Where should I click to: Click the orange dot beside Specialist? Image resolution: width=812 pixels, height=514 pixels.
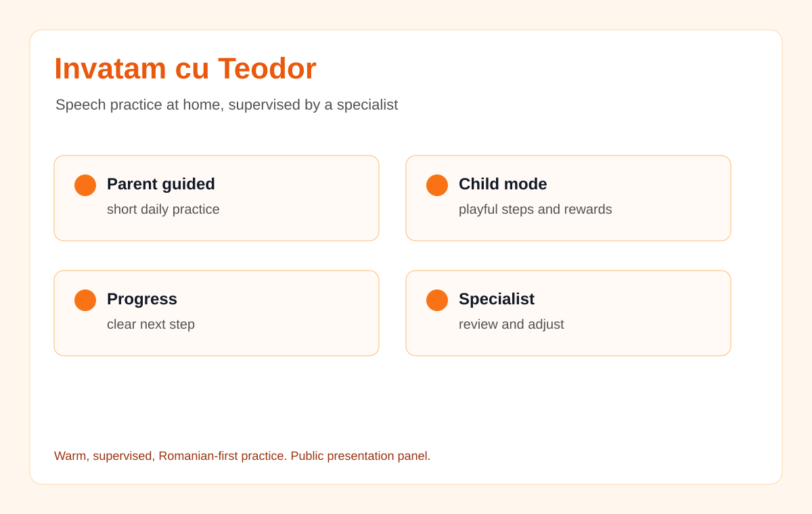point(437,300)
